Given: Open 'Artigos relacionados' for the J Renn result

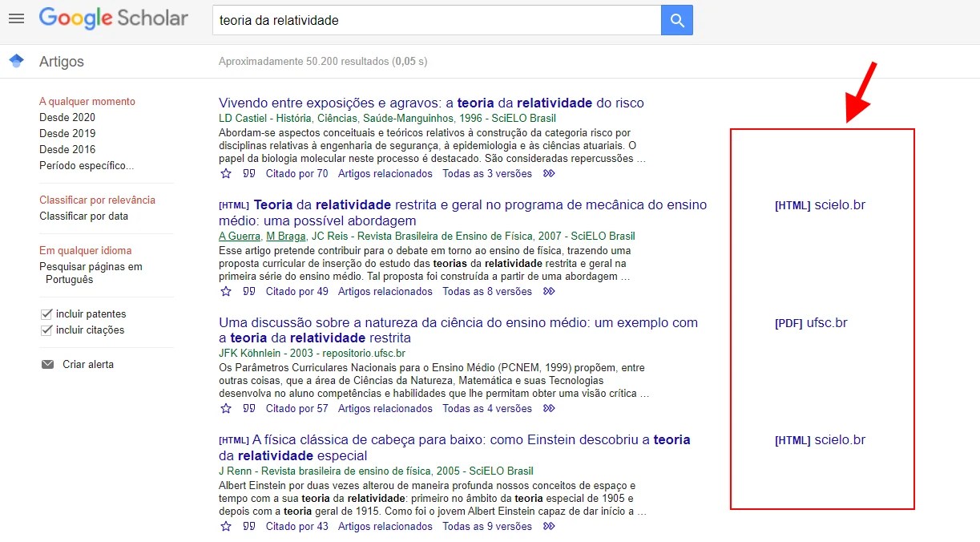Looking at the screenshot, I should tap(385, 526).
